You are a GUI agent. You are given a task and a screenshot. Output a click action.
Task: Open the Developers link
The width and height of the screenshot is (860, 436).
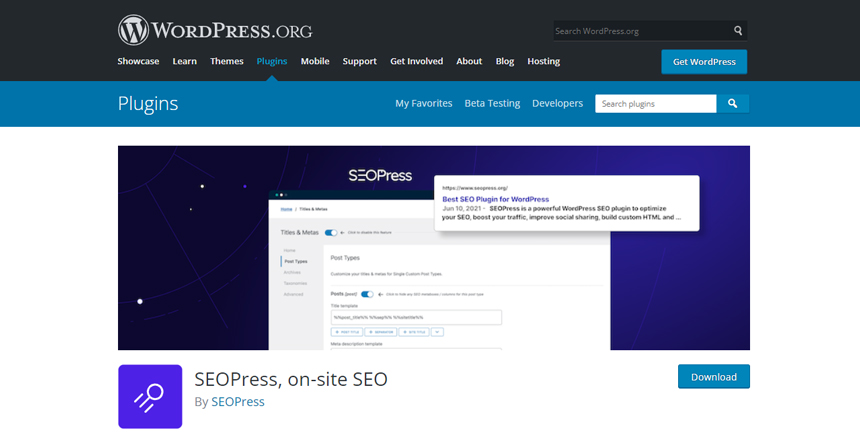click(x=557, y=103)
